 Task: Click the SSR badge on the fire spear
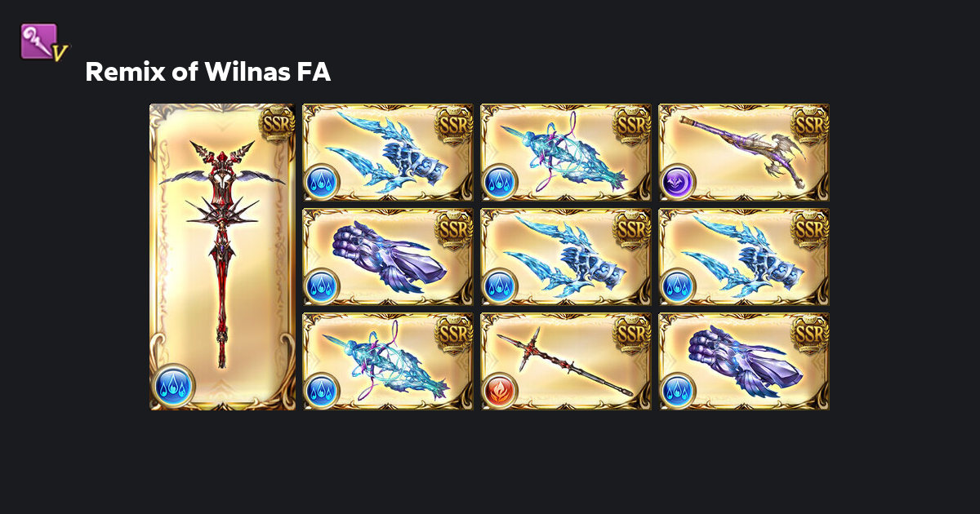coord(632,333)
